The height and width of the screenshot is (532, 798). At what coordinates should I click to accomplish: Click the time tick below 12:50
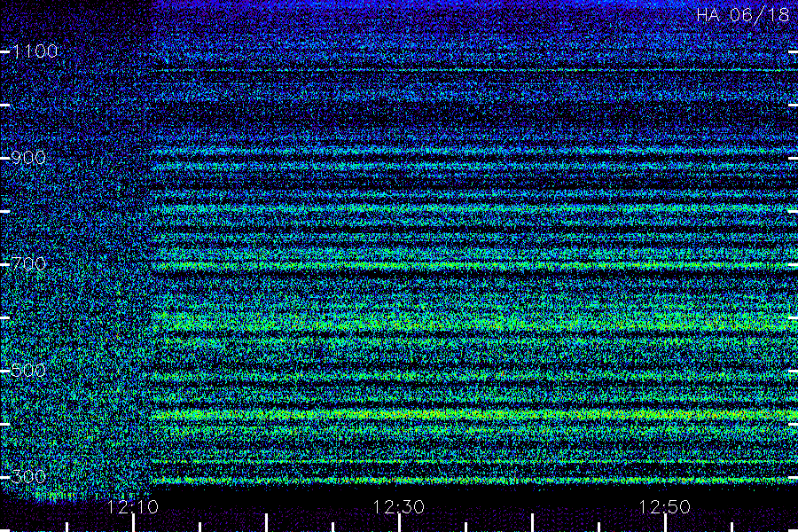click(x=665, y=523)
